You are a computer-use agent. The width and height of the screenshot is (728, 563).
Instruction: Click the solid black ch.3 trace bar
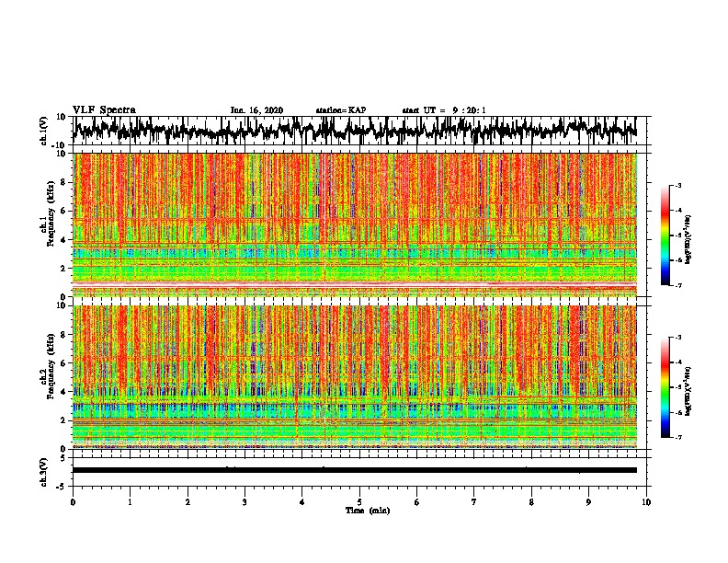(354, 470)
